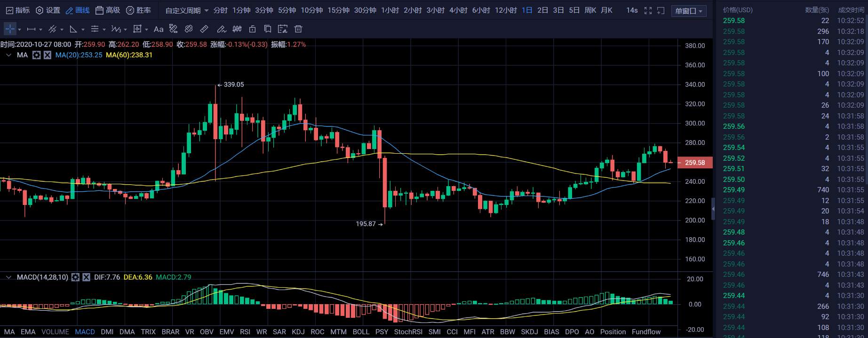This screenshot has width=868, height=338.
Task: Click the screenshot annotate icon
Action: point(282,29)
